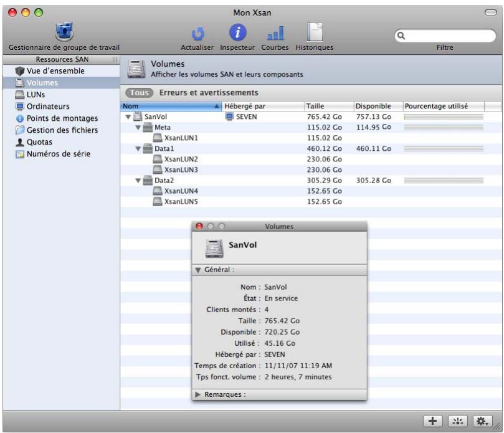Click the XsanLUN4 disk icon
504x433 pixels.
(x=158, y=191)
